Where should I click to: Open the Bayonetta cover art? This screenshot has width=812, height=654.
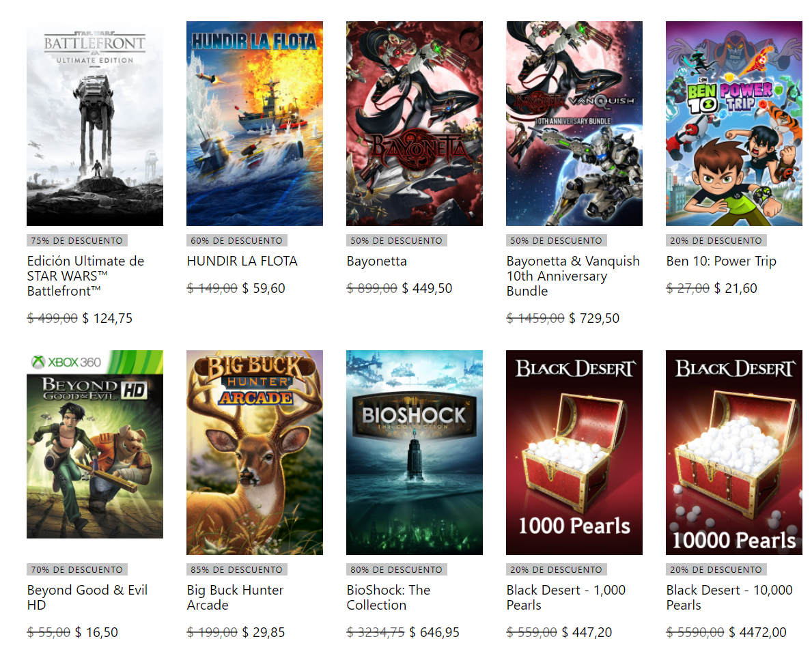click(x=415, y=124)
